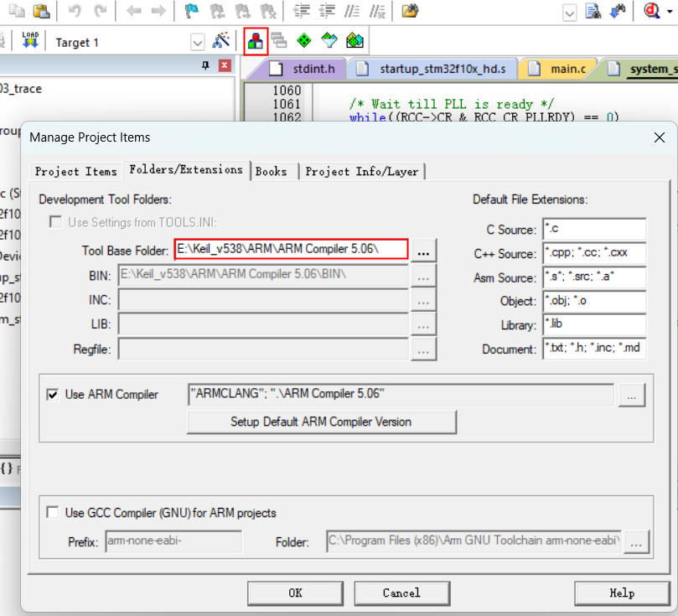Screen dimensions: 678x616
Task: Open Manage Project Items toolbar icon
Action: [x=256, y=41]
